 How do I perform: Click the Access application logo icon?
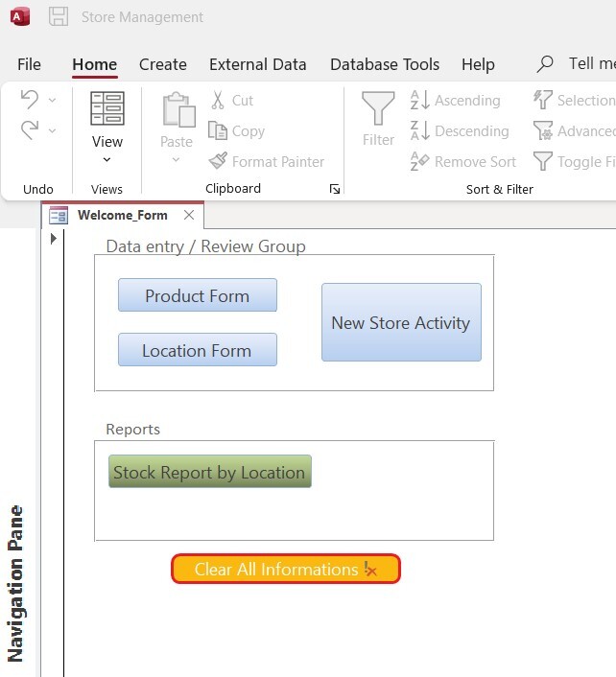(x=19, y=17)
